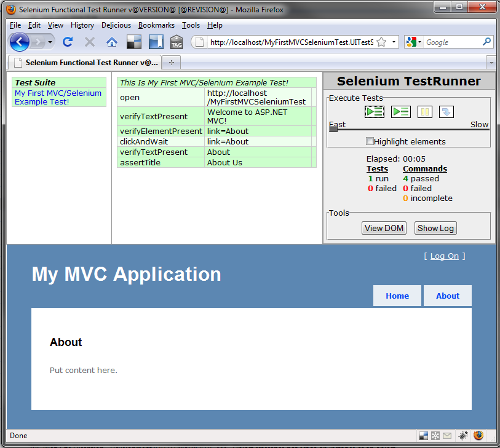Click the Google search input box

coord(453,42)
